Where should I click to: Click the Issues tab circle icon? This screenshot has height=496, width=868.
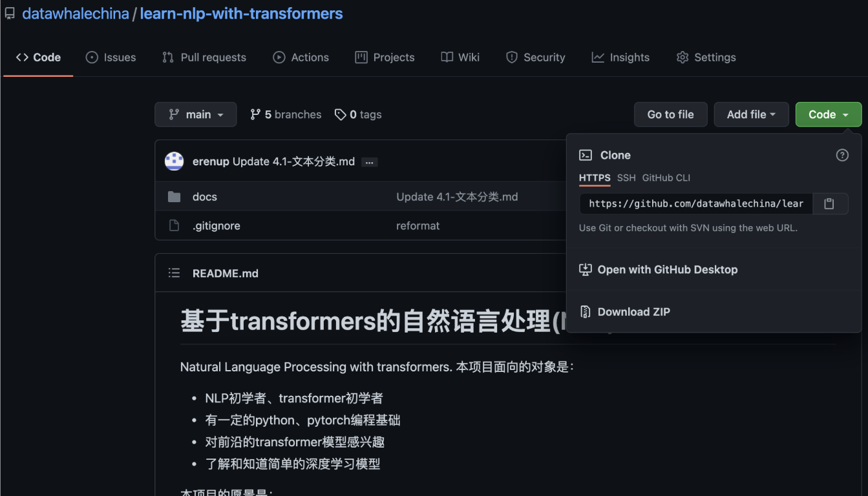click(92, 57)
